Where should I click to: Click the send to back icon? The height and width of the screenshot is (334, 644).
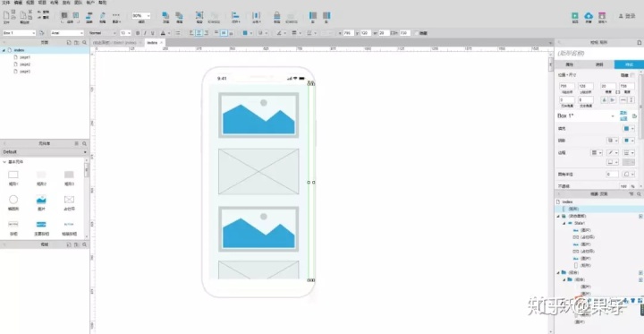click(x=179, y=15)
